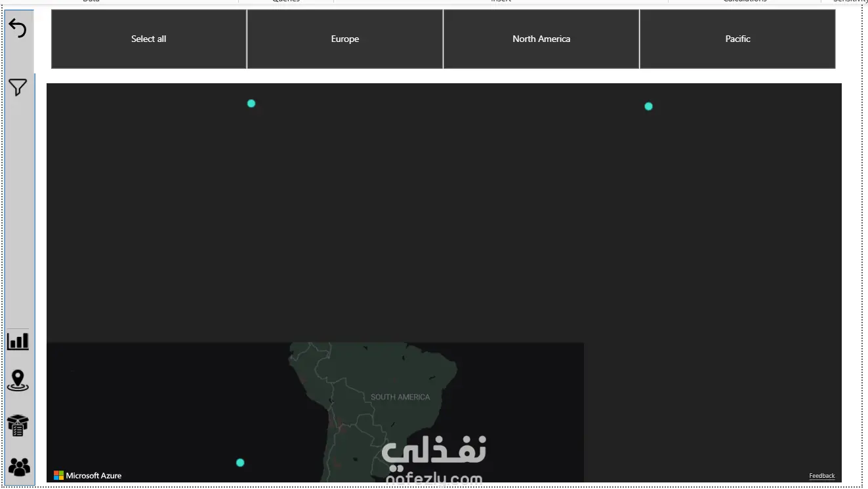Click the SOUTH AMERICA map label

(400, 397)
